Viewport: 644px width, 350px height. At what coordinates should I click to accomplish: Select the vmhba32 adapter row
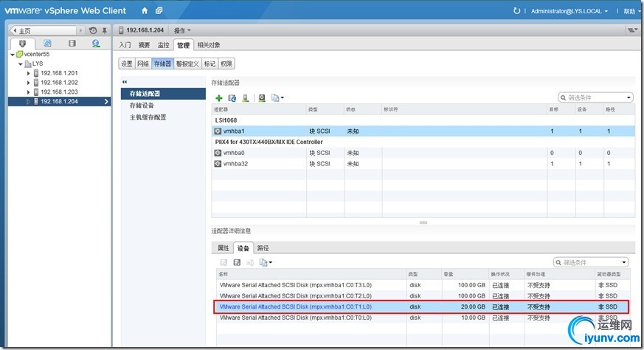423,164
